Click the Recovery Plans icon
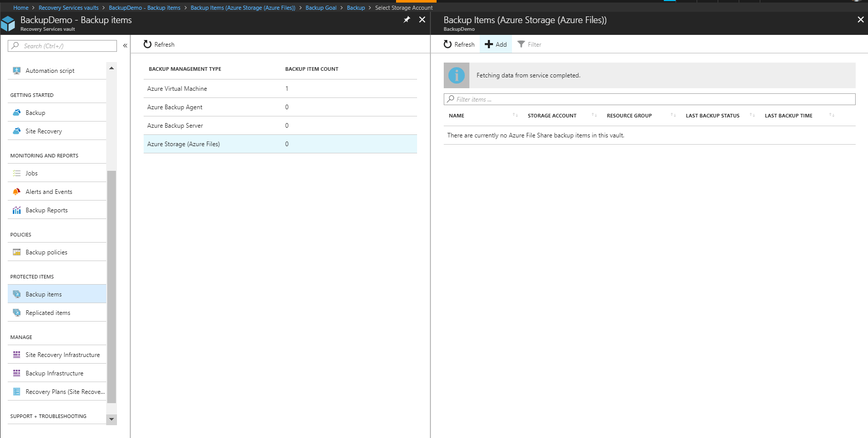The image size is (868, 438). pos(16,392)
